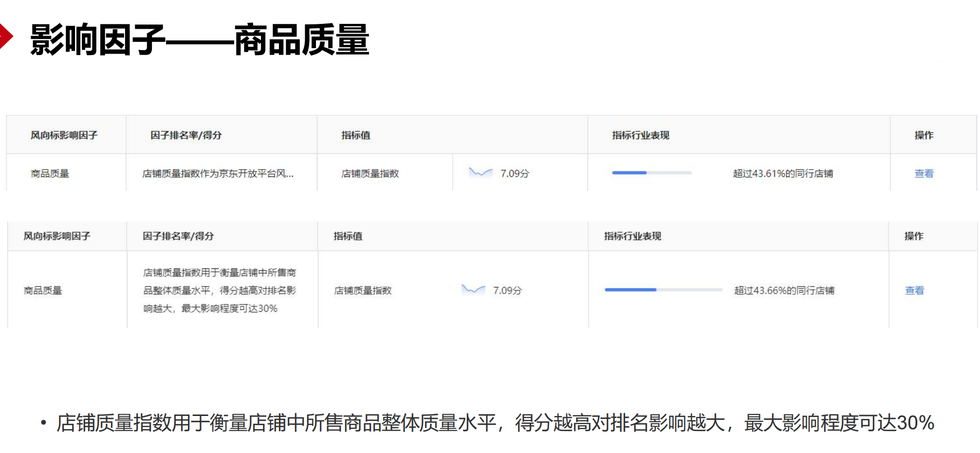Click description ending 最大影响程度可达30% in lower table
980x453 pixels.
pos(220,290)
